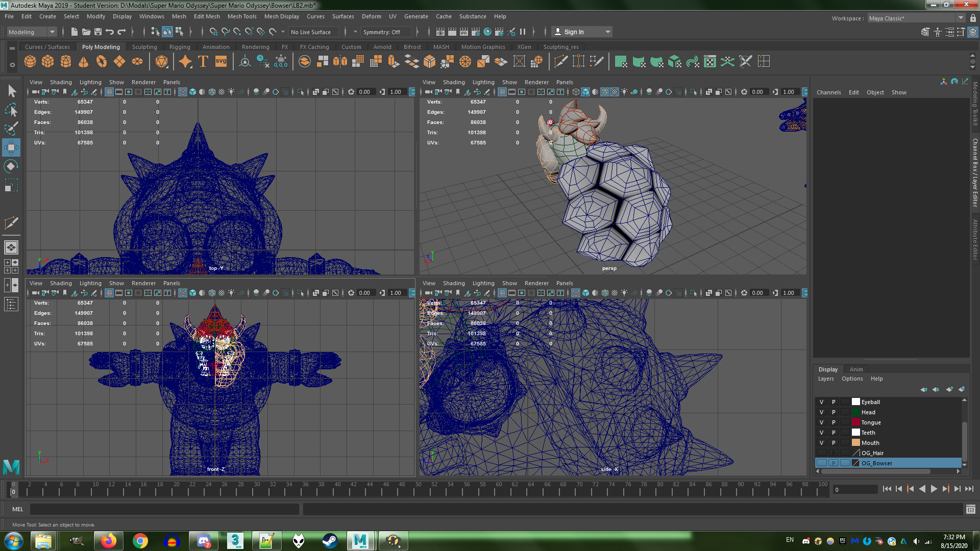Create a Polygon Cone from shelf

83,62
